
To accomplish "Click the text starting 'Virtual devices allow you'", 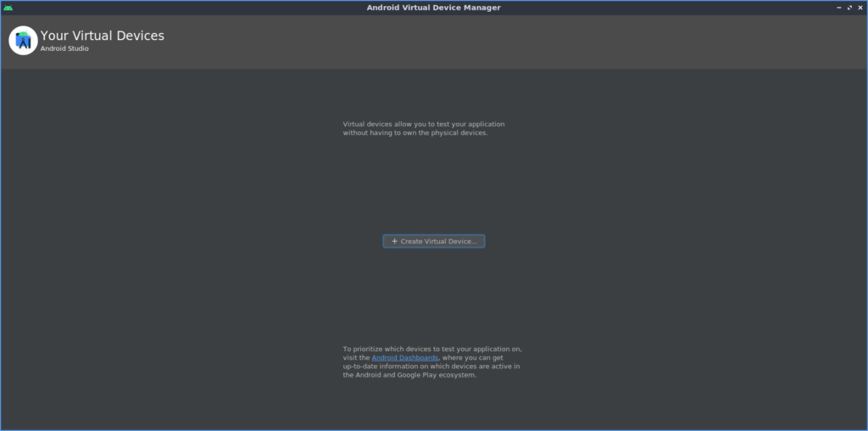I will click(x=424, y=128).
